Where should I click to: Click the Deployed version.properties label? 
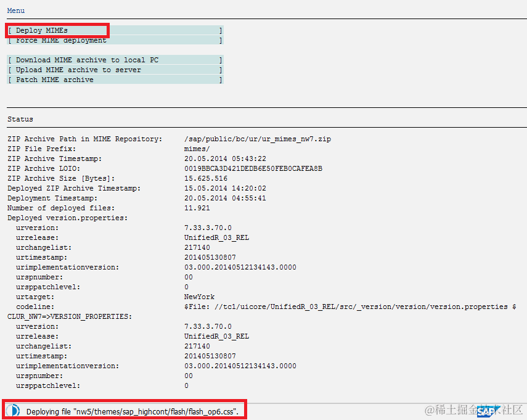point(68,218)
